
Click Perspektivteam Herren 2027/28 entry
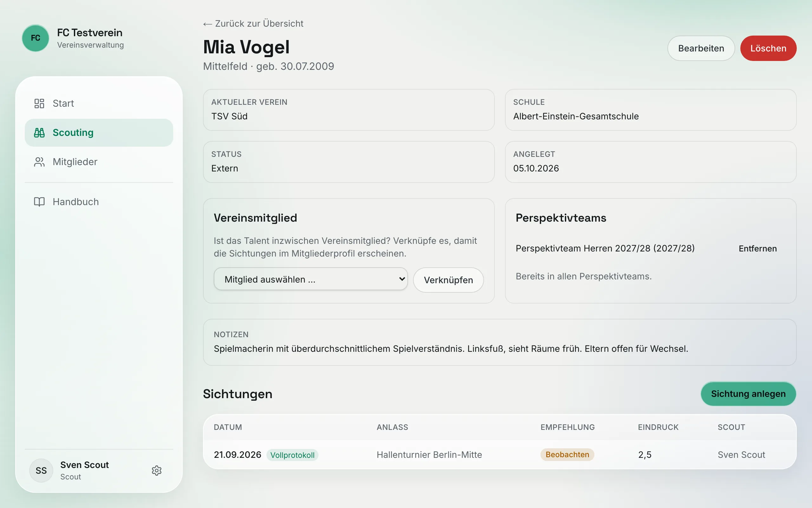click(x=605, y=248)
